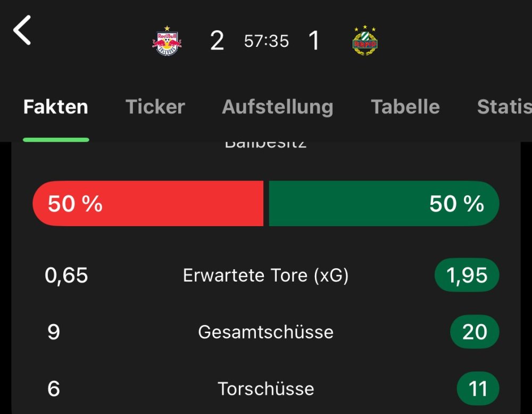This screenshot has height=414, width=532.
Task: Open the Rapid Wien team crest
Action: (365, 40)
